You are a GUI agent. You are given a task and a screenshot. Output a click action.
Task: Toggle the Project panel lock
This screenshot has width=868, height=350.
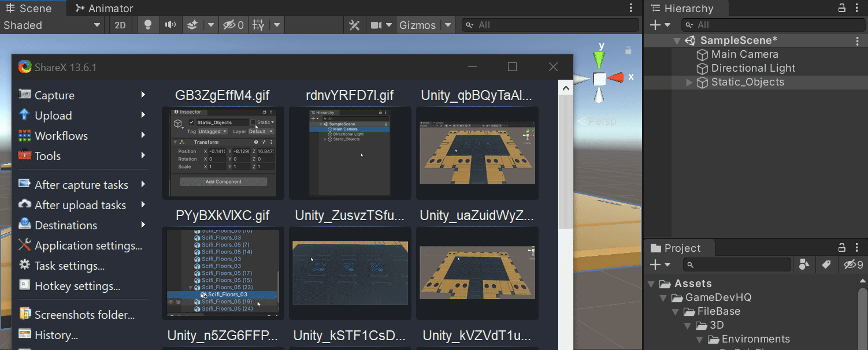pos(842,248)
